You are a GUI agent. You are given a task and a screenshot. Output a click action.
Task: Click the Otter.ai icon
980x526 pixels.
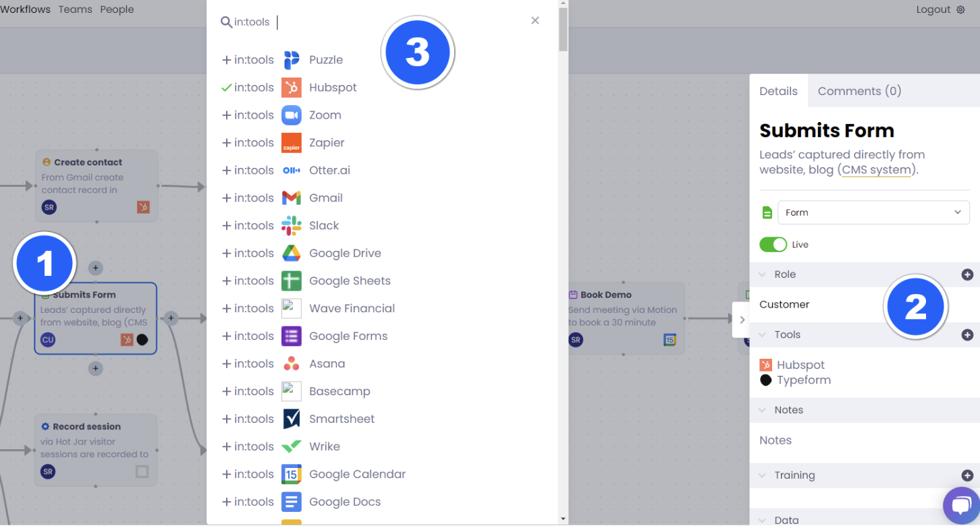point(291,170)
